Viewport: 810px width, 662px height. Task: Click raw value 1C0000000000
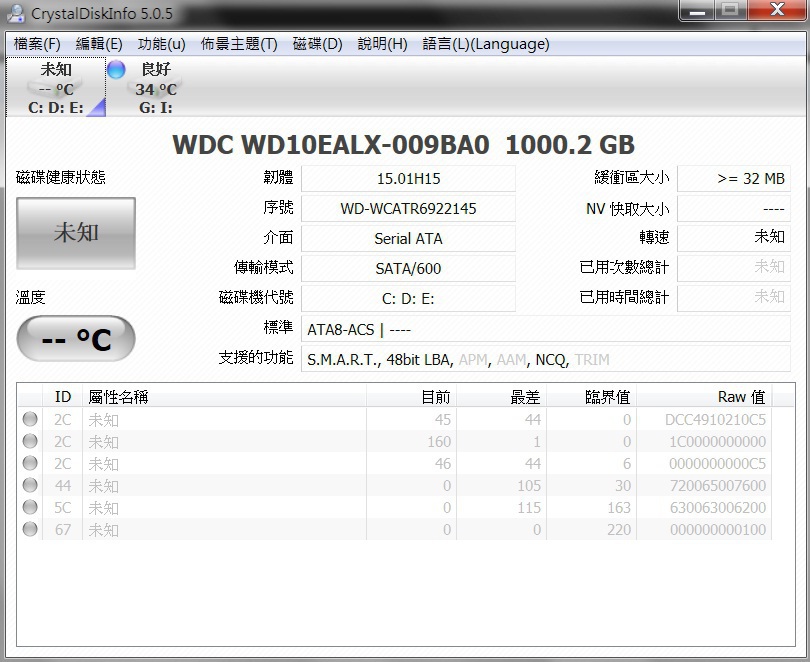(718, 442)
